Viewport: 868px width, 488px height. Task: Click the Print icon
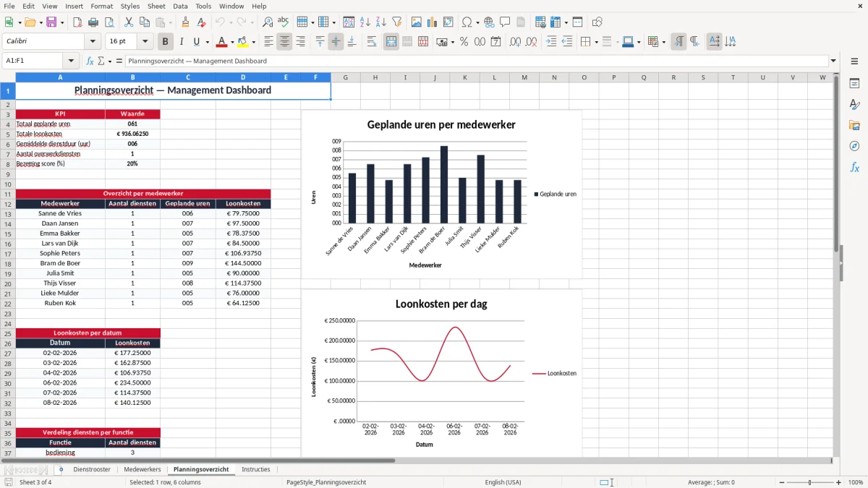pyautogui.click(x=93, y=22)
